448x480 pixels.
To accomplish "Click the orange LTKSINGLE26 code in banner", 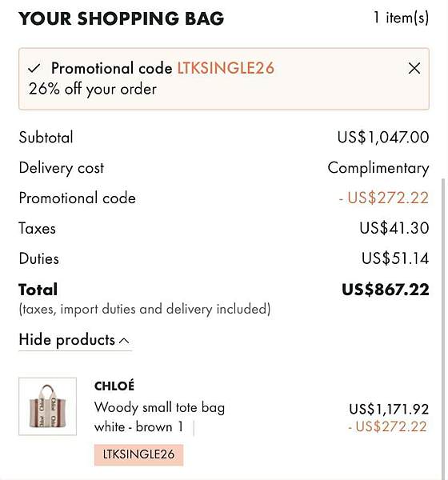I will pyautogui.click(x=226, y=68).
